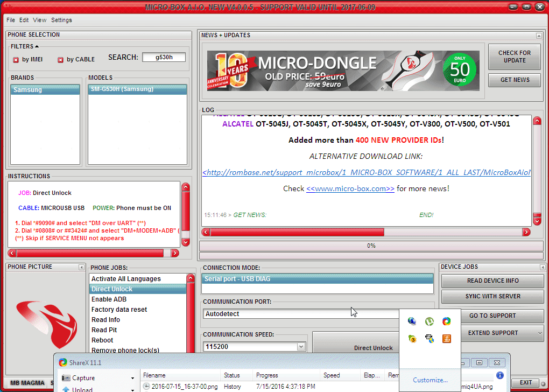
Task: Click the EXIT button
Action: pos(525,382)
